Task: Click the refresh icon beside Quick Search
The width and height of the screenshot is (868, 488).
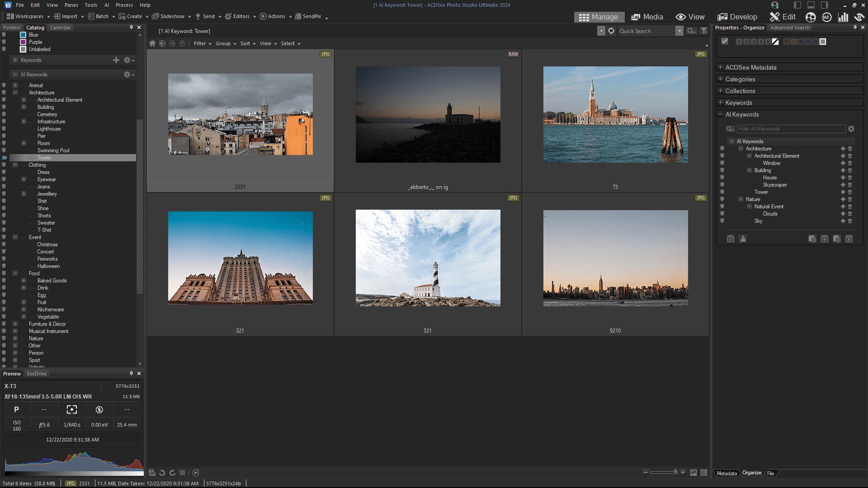Action: (x=611, y=31)
